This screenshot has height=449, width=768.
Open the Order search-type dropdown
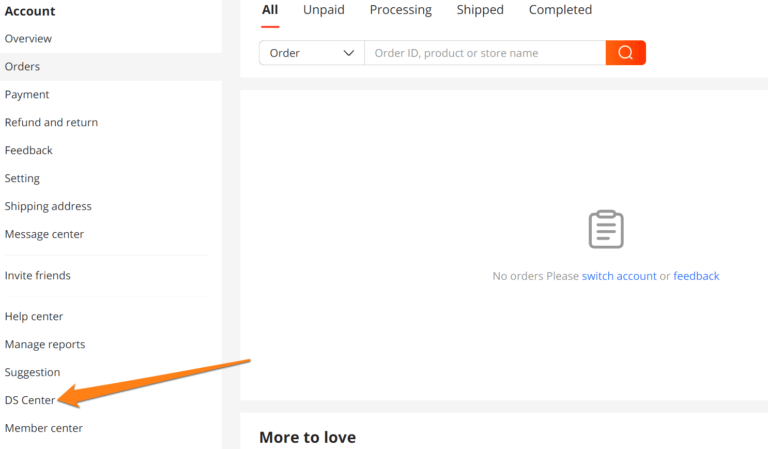(312, 53)
